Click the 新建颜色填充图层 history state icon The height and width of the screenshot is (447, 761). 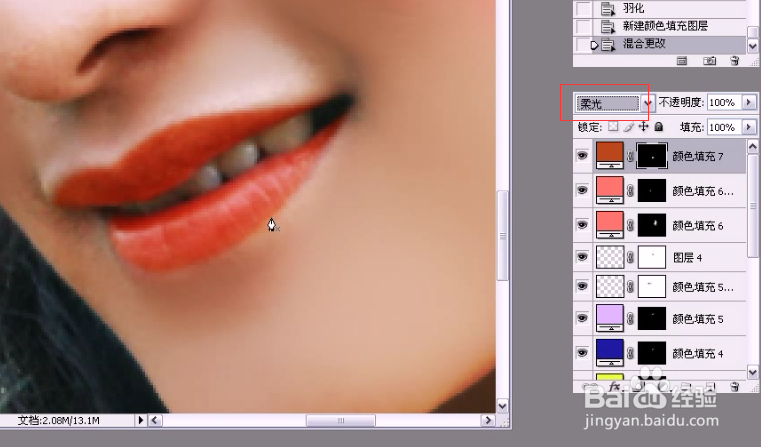point(608,26)
